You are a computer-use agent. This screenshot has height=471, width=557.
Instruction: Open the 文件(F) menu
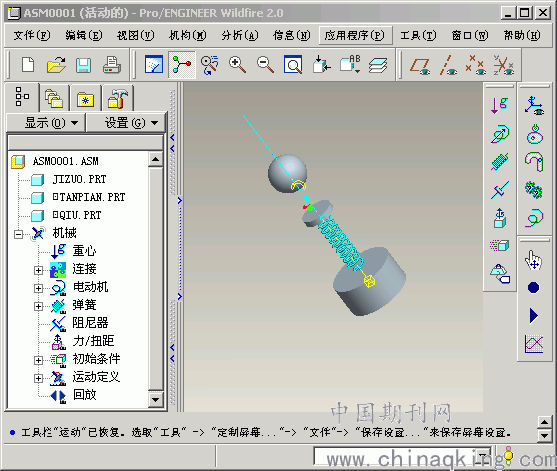coord(32,35)
